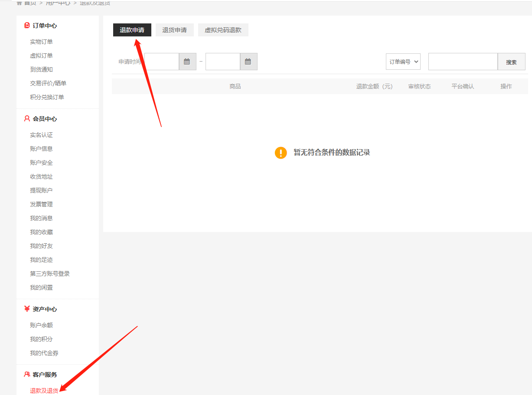Focus the end date input field
Viewport: 532px width, 395px height.
222,62
